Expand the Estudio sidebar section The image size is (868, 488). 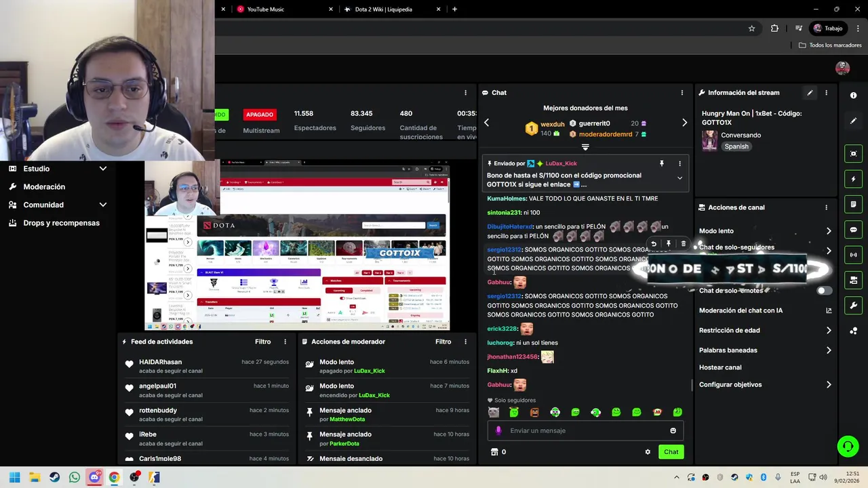[103, 169]
